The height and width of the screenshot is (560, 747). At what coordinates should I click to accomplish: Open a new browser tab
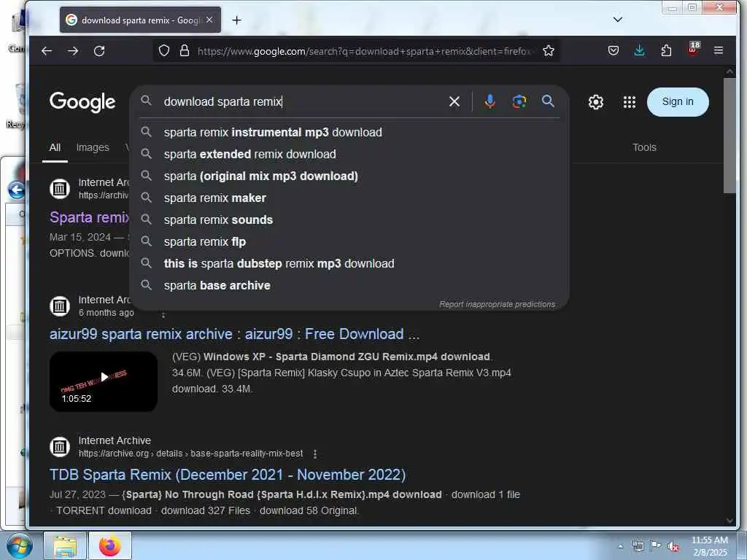click(x=237, y=20)
